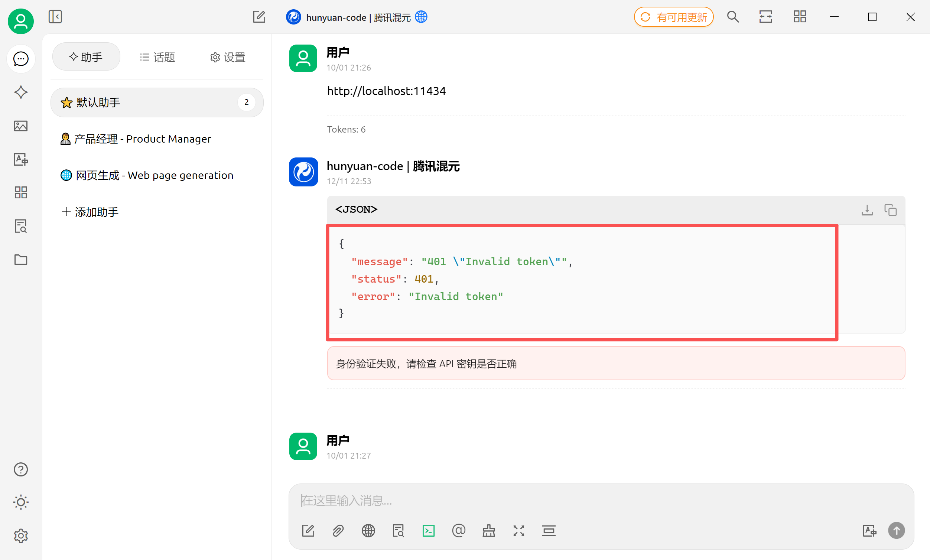Copy the JSON code block
Screen dimensions: 930x560
pos(890,210)
